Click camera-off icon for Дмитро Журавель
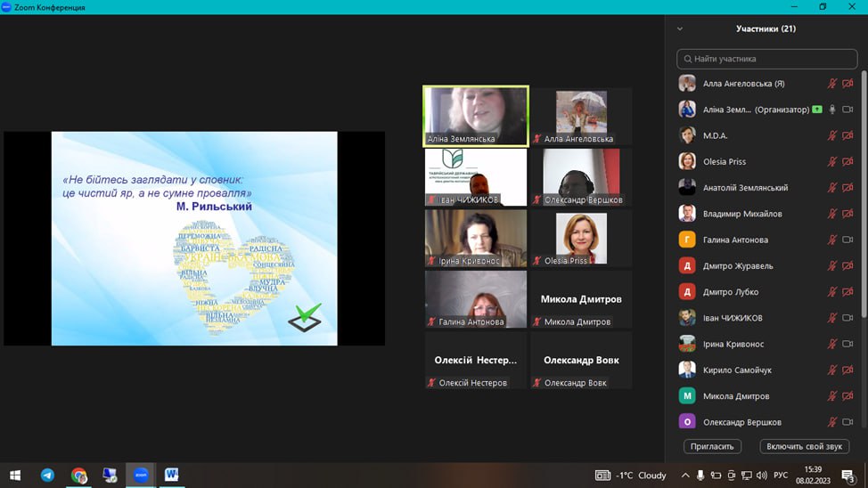Screen dimensions: 868x488 [848, 265]
